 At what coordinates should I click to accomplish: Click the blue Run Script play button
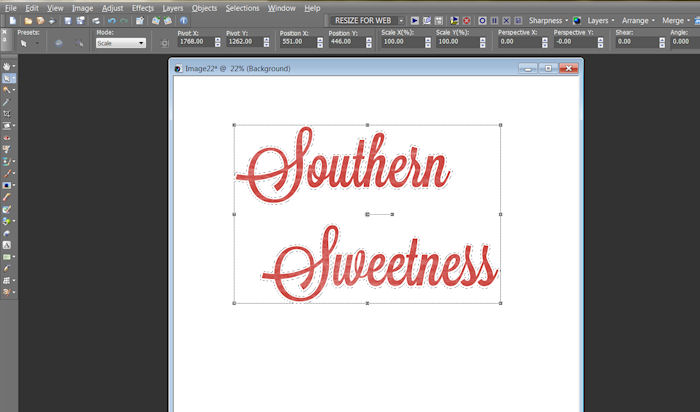tap(414, 20)
